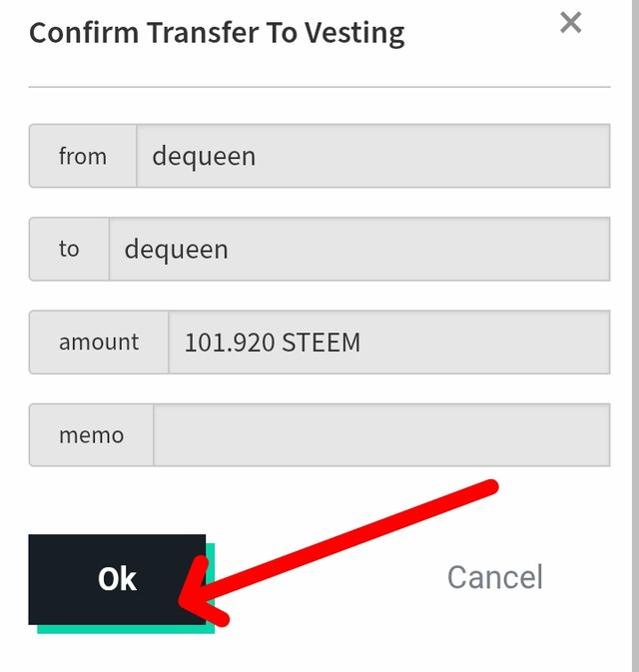Screen dimensions: 639x672
Task: Click the Confirm Transfer To Vesting heading
Action: pos(217,33)
